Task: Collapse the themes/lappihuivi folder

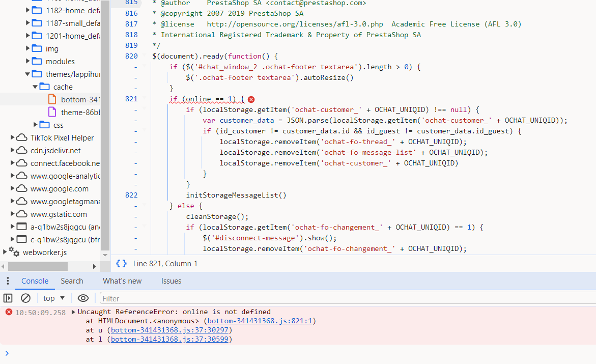Action: (27, 74)
